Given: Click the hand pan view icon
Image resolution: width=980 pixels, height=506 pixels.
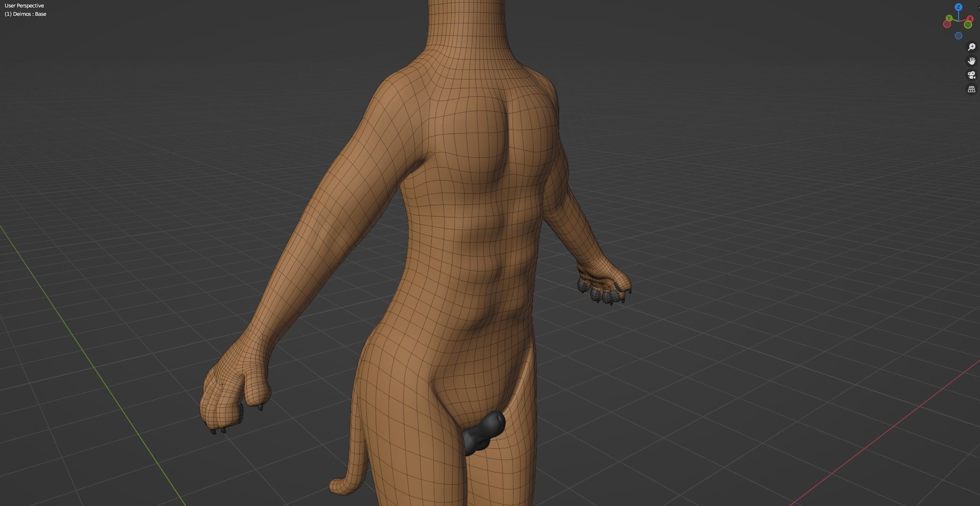Looking at the screenshot, I should click(972, 61).
